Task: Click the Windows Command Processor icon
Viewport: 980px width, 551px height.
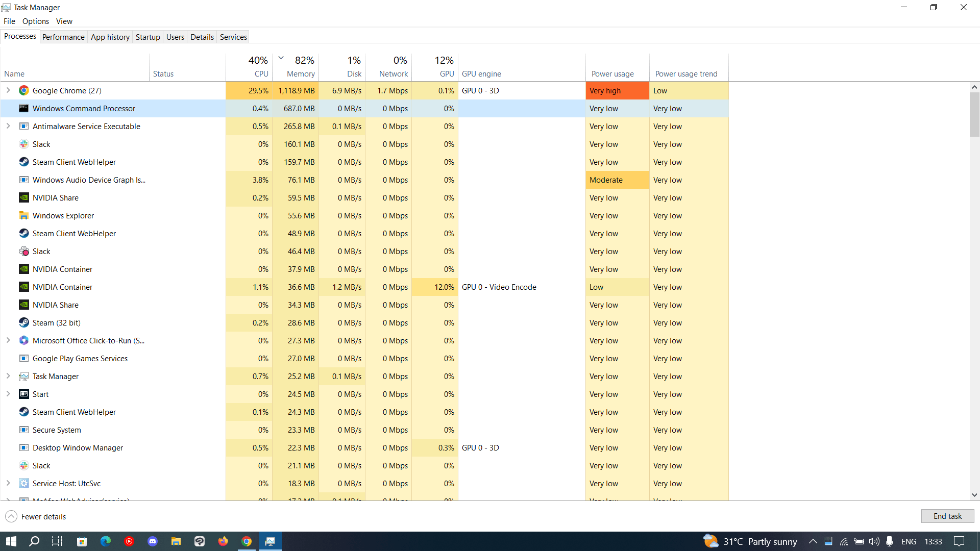Action: point(23,109)
